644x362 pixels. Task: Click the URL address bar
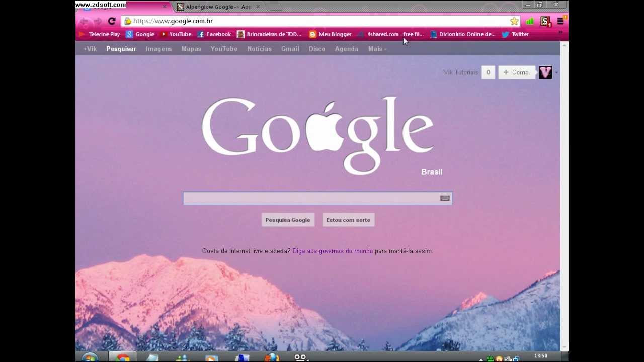[x=319, y=21]
